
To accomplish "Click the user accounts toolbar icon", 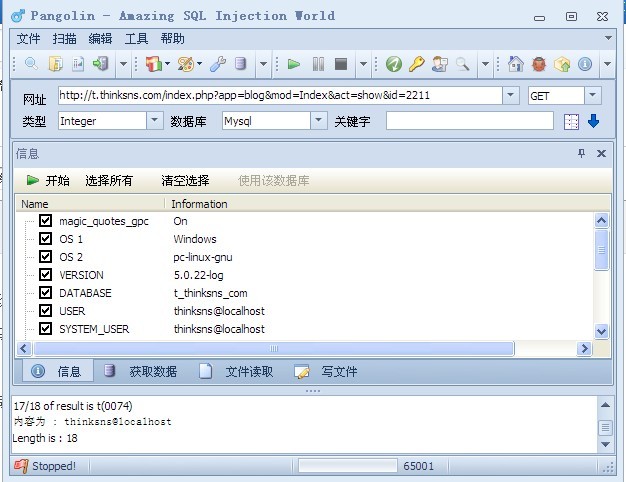I will point(440,64).
